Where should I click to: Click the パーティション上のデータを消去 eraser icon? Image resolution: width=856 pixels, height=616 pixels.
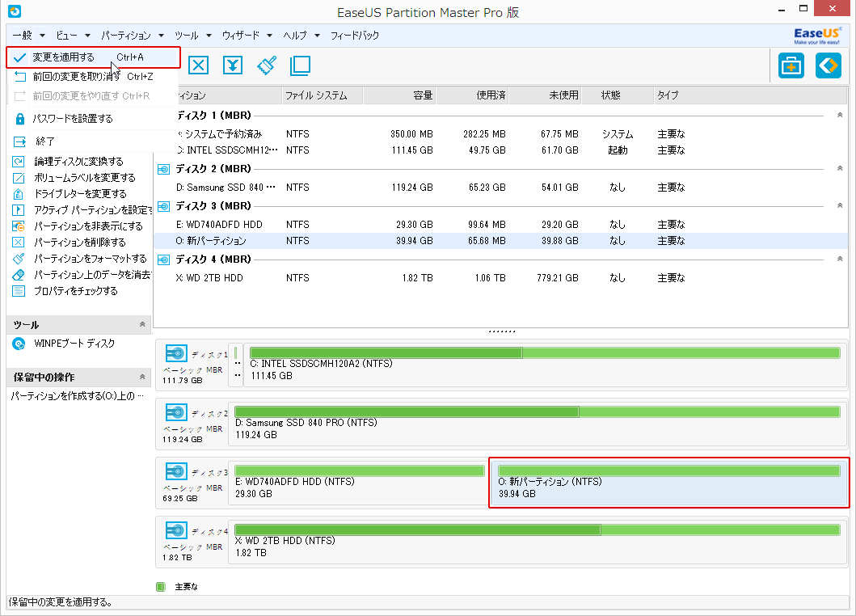[x=19, y=275]
